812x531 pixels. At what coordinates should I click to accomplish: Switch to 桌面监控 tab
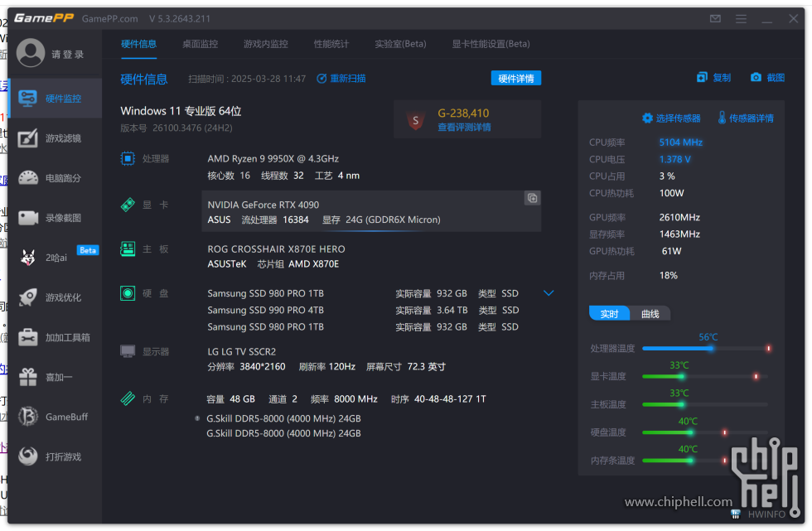coord(200,44)
